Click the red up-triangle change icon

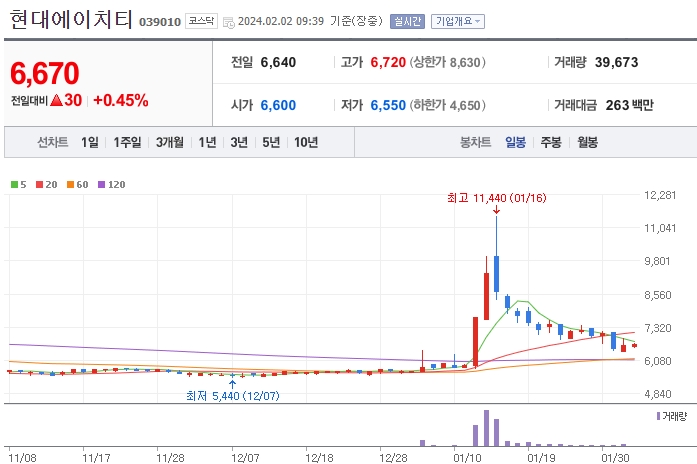coord(56,100)
